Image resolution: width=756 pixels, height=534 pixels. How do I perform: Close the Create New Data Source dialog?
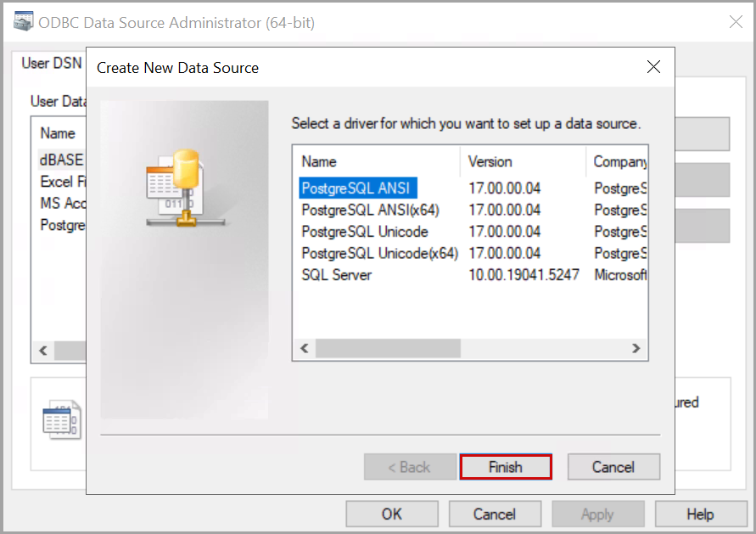[x=653, y=67]
